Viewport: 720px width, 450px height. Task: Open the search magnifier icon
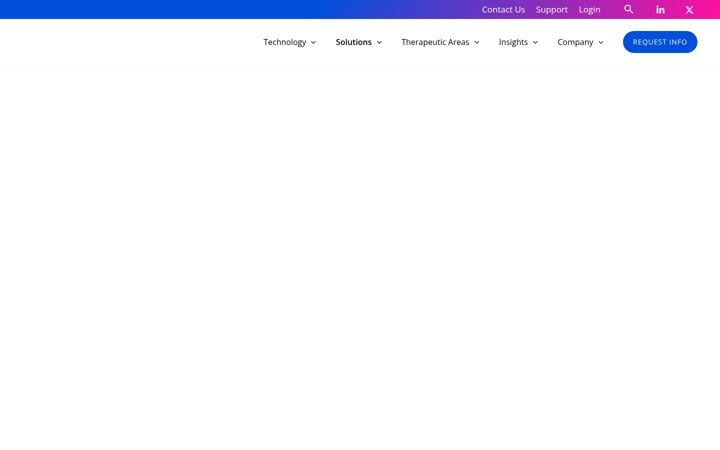pos(629,9)
